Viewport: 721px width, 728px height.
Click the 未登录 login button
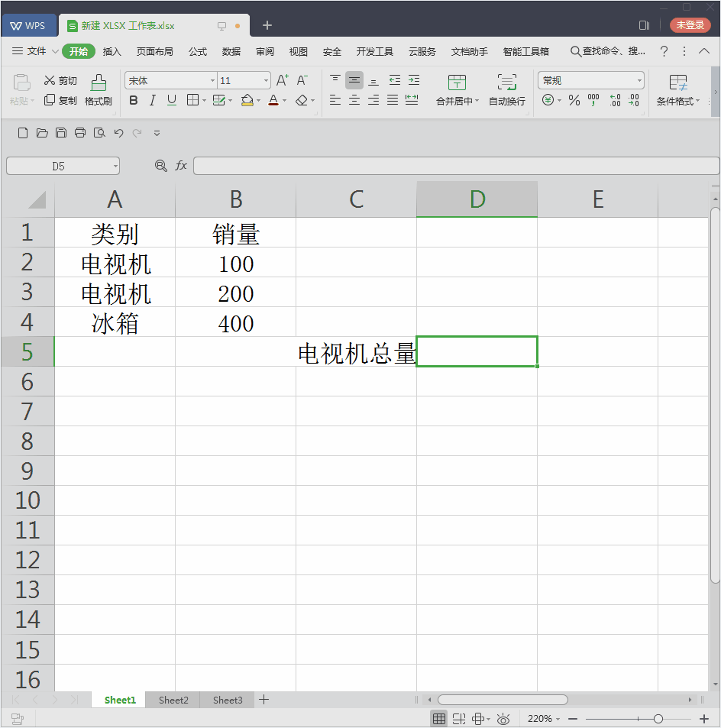click(x=690, y=25)
